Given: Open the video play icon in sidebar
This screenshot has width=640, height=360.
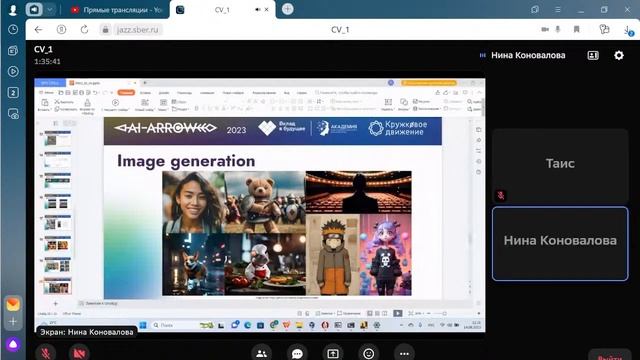Looking at the screenshot, I should (x=13, y=71).
